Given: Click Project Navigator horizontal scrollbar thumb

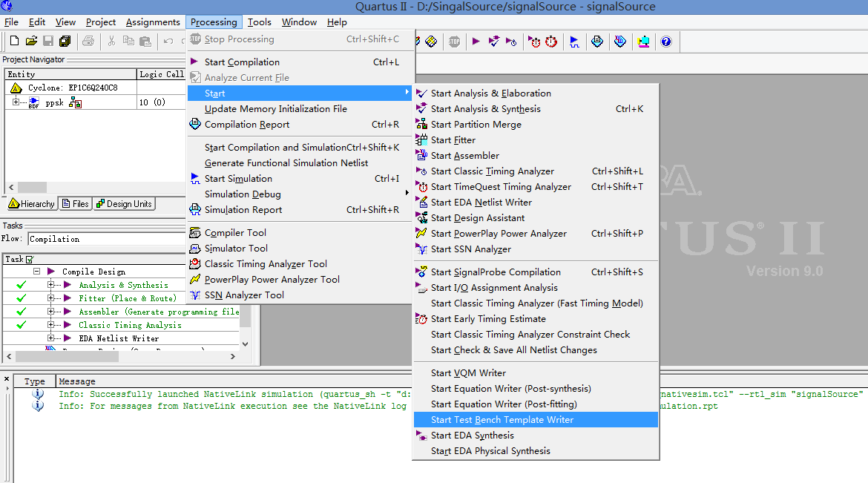Looking at the screenshot, I should pyautogui.click(x=32, y=187).
